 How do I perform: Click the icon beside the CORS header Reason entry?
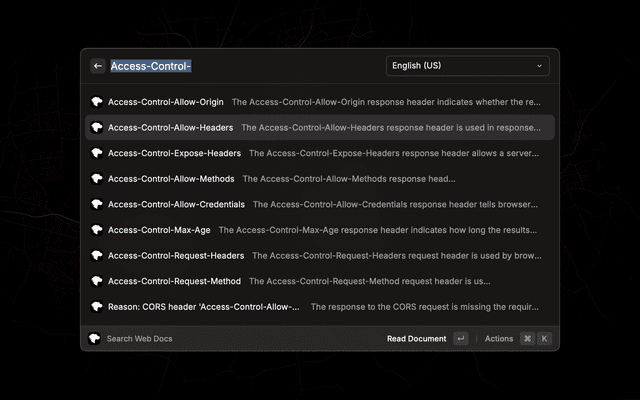pyautogui.click(x=97, y=306)
